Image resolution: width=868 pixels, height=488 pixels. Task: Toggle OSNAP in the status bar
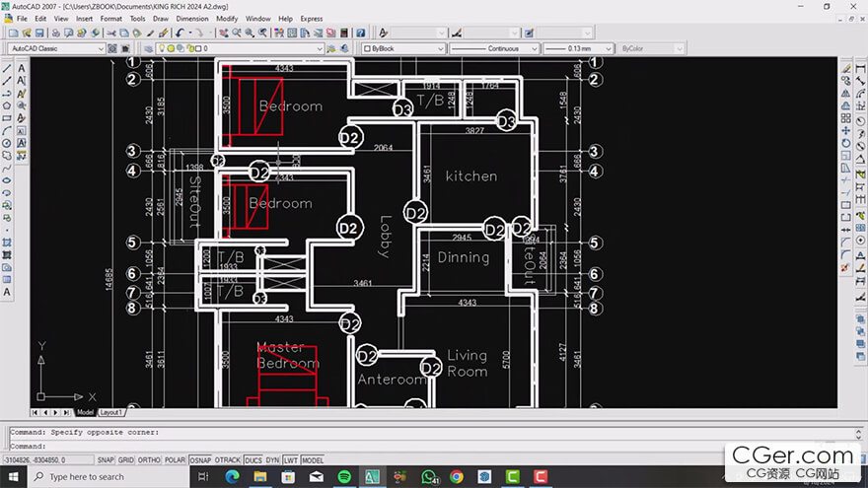tap(201, 460)
